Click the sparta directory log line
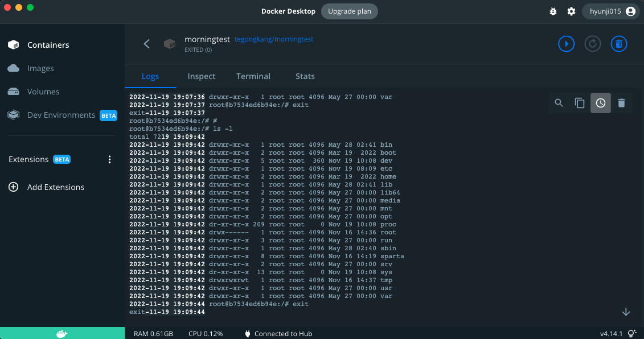Image resolution: width=644 pixels, height=339 pixels. click(x=266, y=256)
